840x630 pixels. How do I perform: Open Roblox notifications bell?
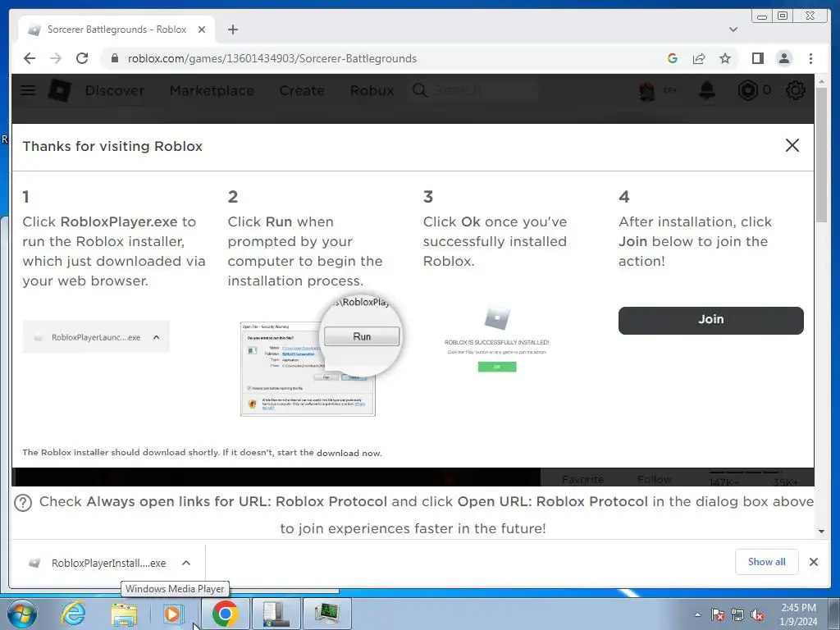(707, 90)
